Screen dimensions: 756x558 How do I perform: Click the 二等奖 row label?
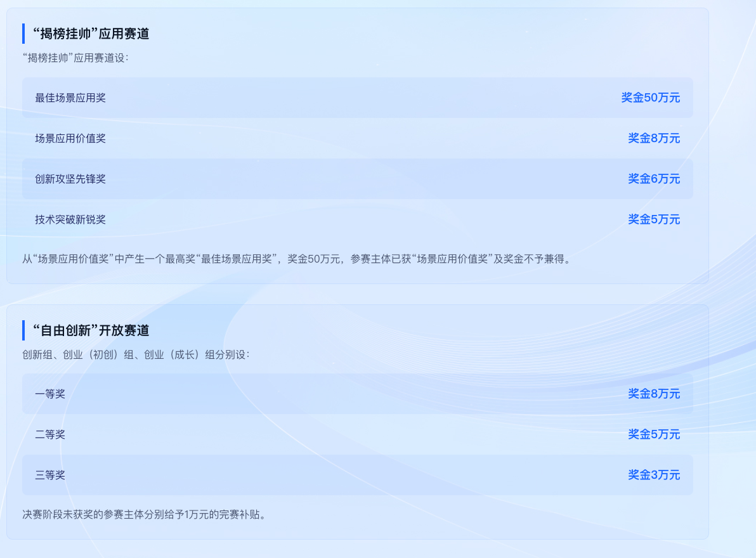tap(50, 434)
